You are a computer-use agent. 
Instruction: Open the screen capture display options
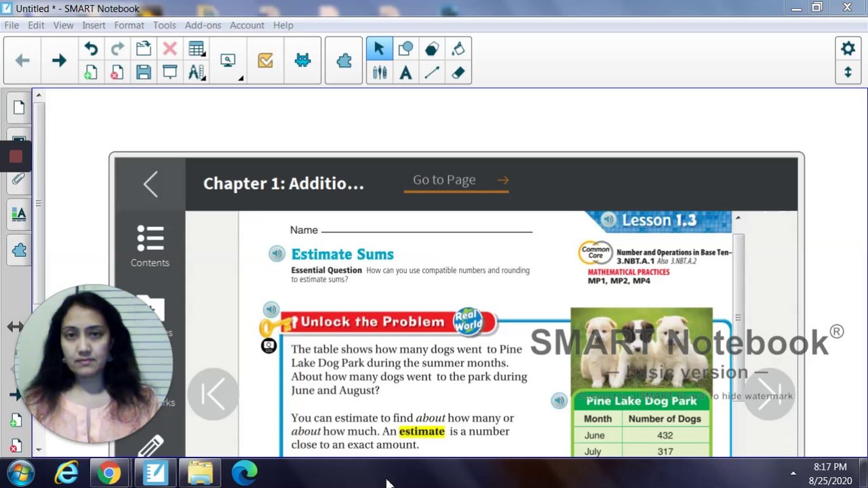coord(229,61)
